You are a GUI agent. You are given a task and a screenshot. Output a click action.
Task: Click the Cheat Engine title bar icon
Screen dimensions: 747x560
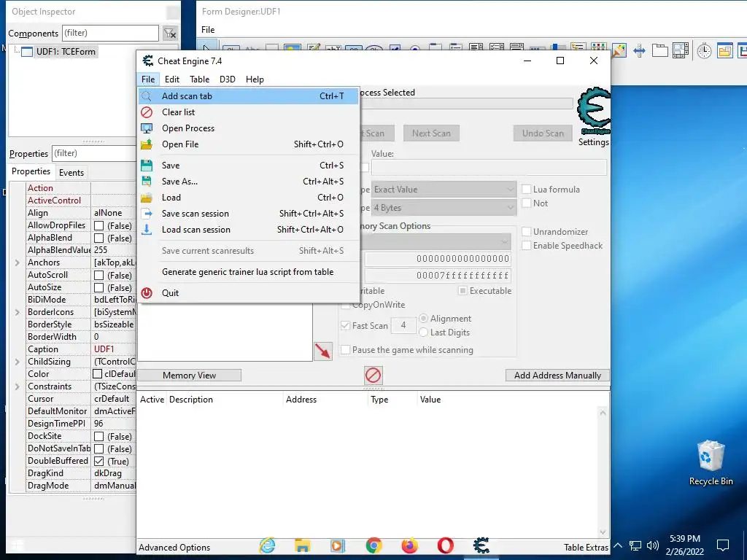(x=148, y=61)
